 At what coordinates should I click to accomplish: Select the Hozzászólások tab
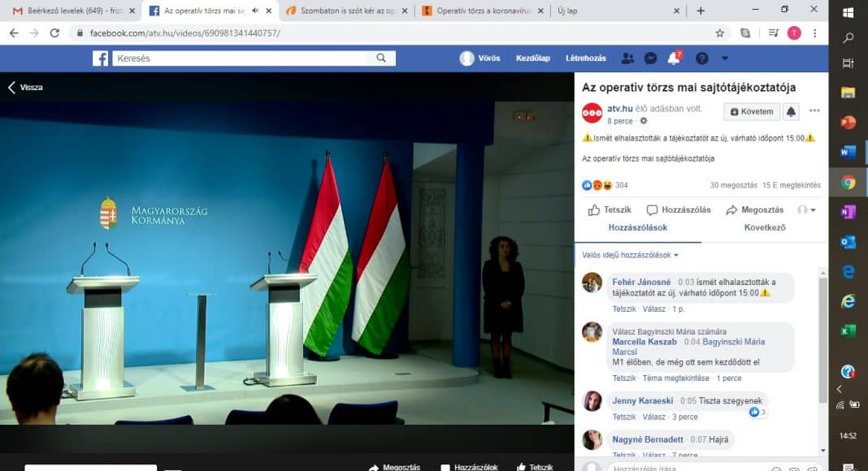tap(638, 227)
